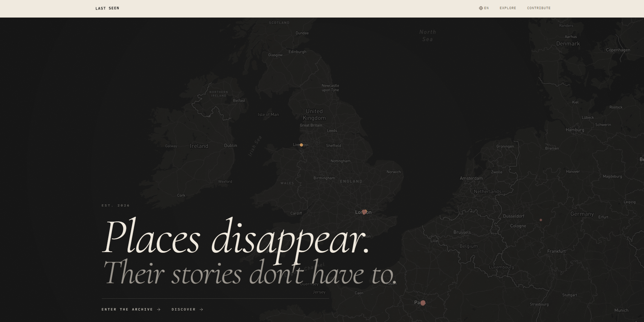The image size is (644, 322).
Task: Click the 'Norwich' map label
Action: [393, 172]
